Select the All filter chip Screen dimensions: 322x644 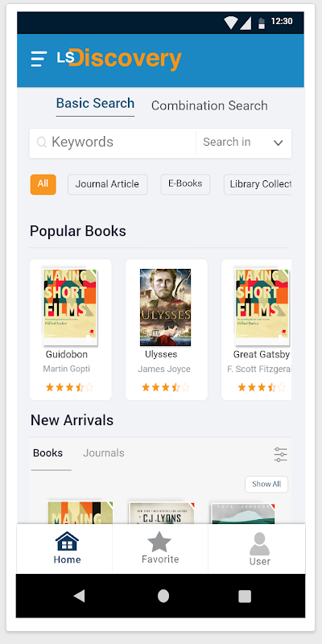tap(43, 184)
